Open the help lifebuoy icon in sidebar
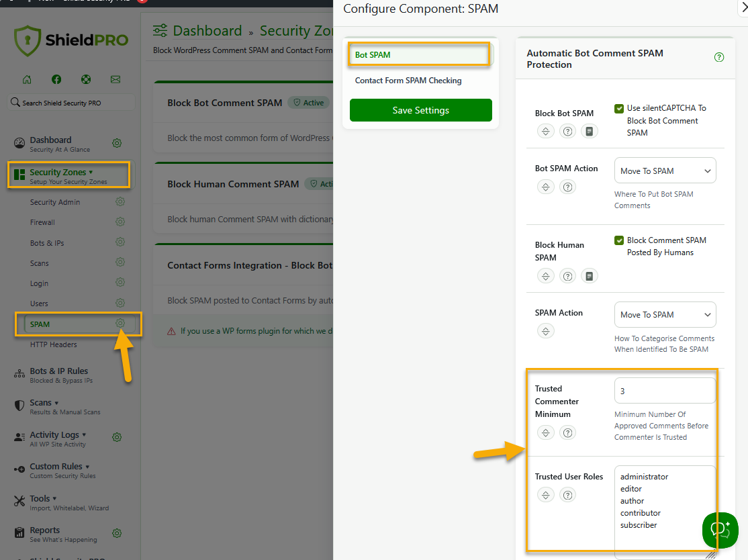The width and height of the screenshot is (748, 560). point(86,80)
